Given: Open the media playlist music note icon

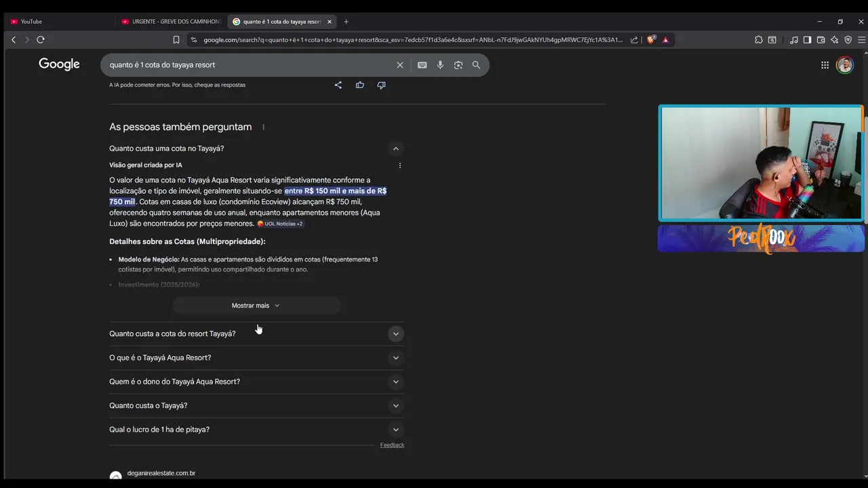Looking at the screenshot, I should tap(794, 40).
